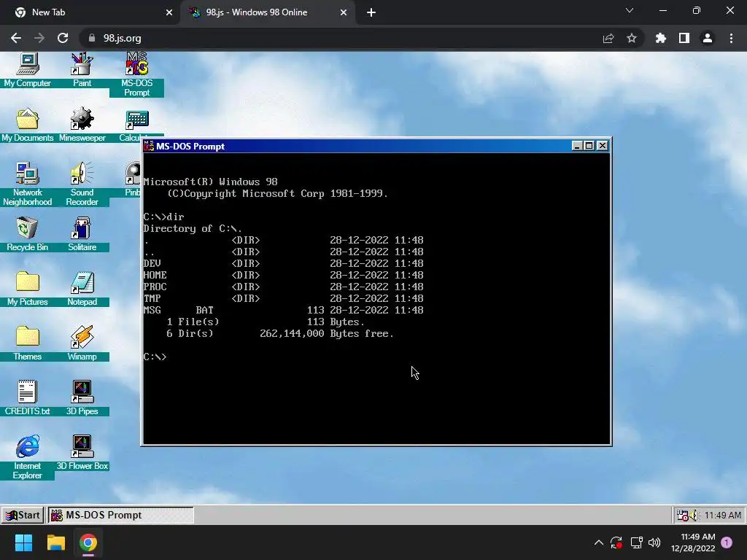Viewport: 747px width, 560px height.
Task: Go back in browser history
Action: coord(16,38)
